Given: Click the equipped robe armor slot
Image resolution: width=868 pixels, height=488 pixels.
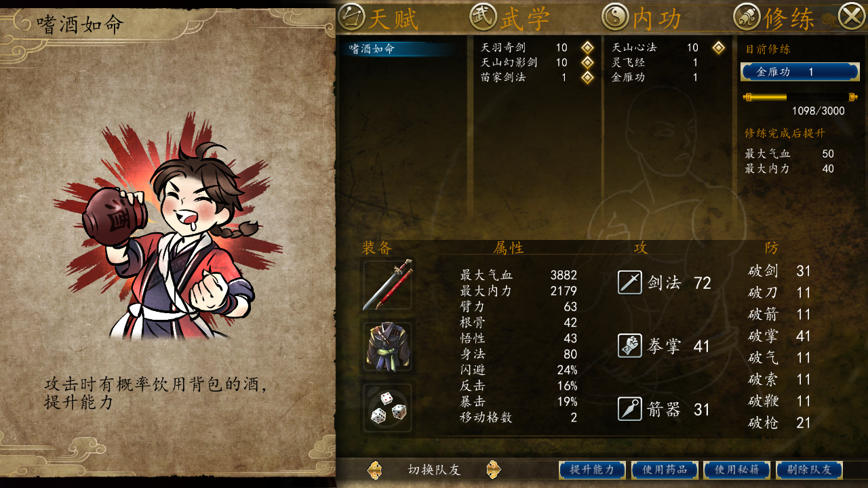Looking at the screenshot, I should [x=388, y=348].
